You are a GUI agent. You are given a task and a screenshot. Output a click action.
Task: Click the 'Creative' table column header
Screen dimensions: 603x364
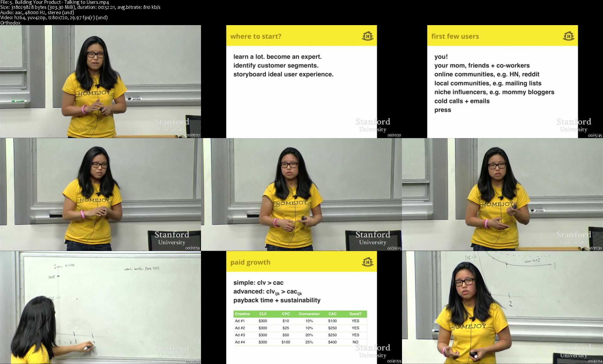tap(242, 314)
